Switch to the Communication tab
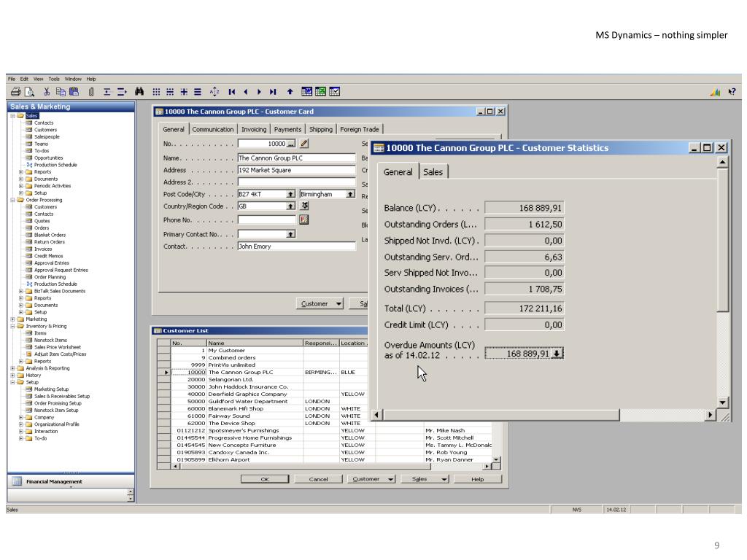Image resolution: width=747 pixels, height=560 pixels. pyautogui.click(x=213, y=129)
